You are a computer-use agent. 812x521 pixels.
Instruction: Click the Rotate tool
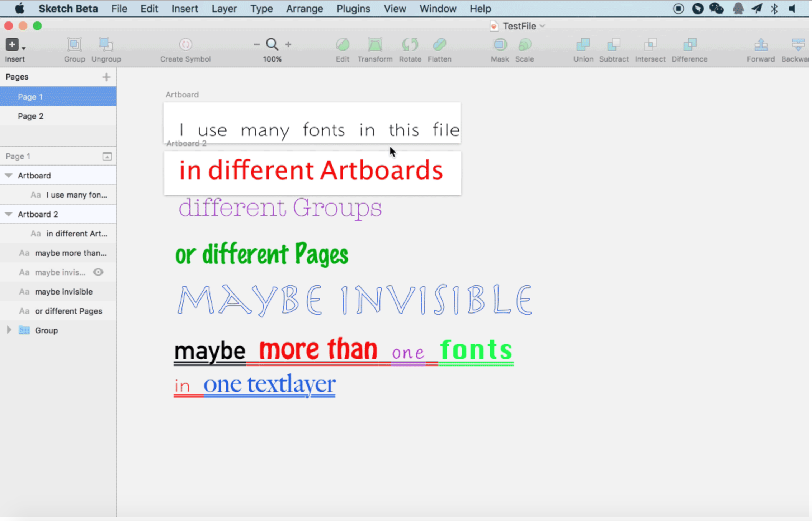point(410,45)
